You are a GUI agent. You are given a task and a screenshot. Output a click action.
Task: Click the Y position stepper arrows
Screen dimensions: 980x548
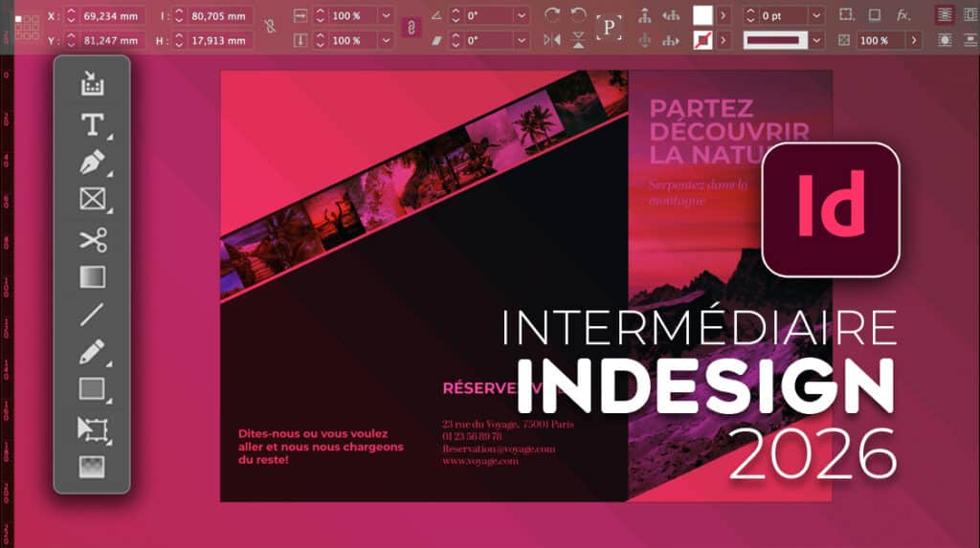point(71,40)
